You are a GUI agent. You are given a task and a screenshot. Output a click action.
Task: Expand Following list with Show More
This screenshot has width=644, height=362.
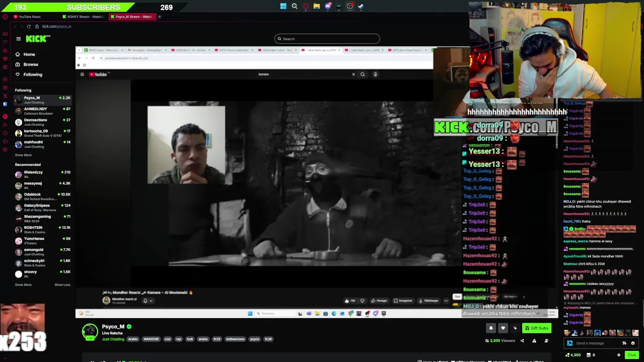(x=23, y=155)
